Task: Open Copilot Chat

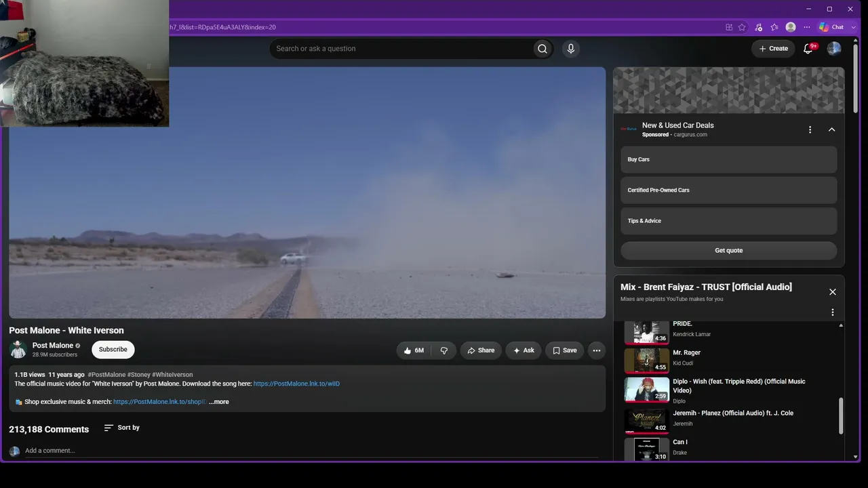Action: (x=831, y=27)
